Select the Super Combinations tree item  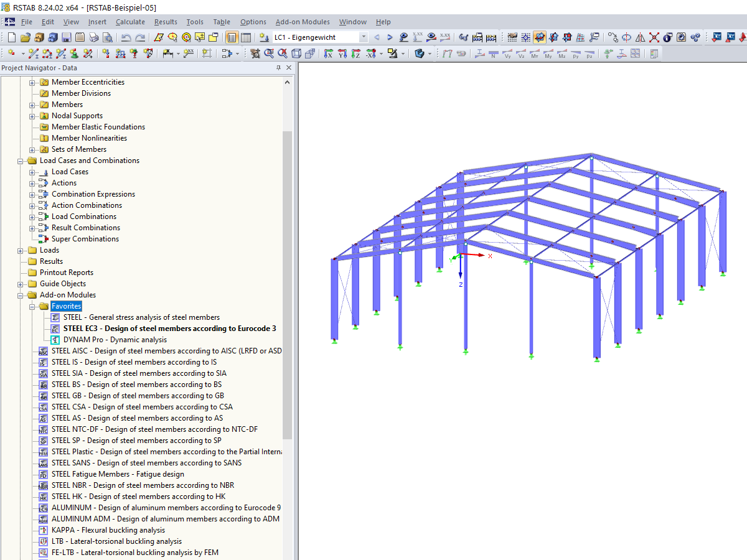point(85,239)
